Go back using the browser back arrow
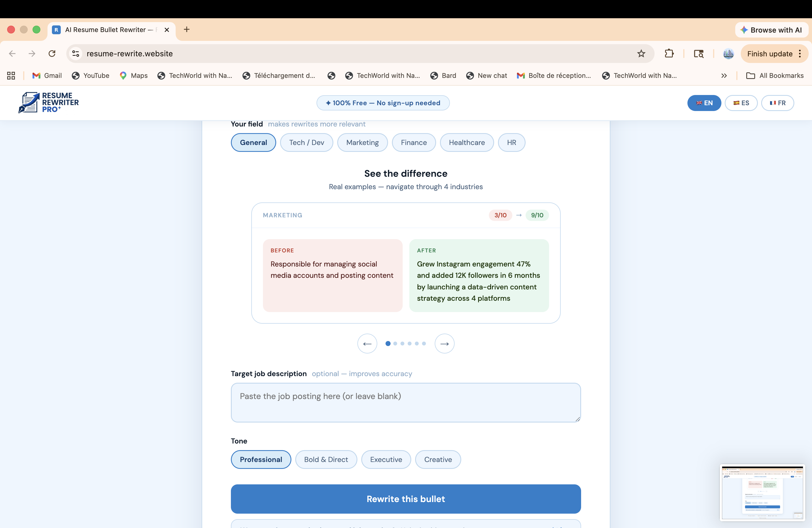This screenshot has height=528, width=812. point(12,54)
